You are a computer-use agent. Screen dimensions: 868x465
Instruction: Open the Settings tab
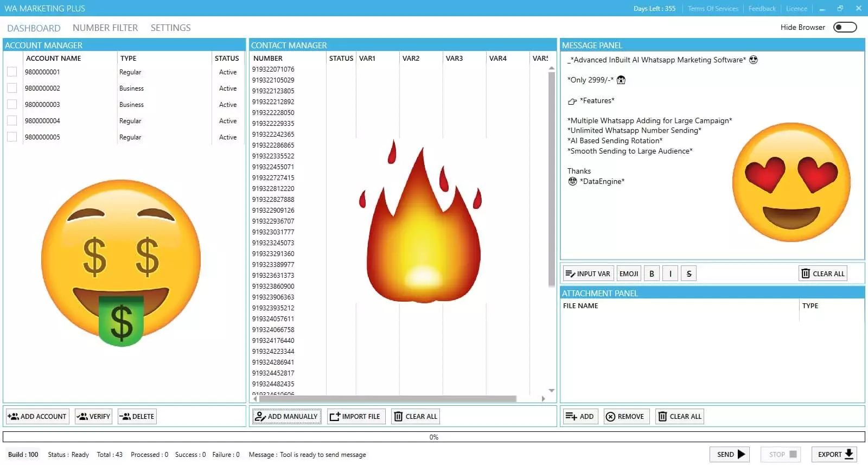point(170,28)
